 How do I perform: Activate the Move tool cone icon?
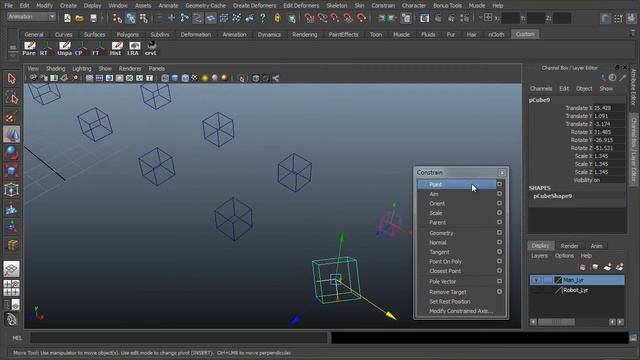[x=11, y=134]
